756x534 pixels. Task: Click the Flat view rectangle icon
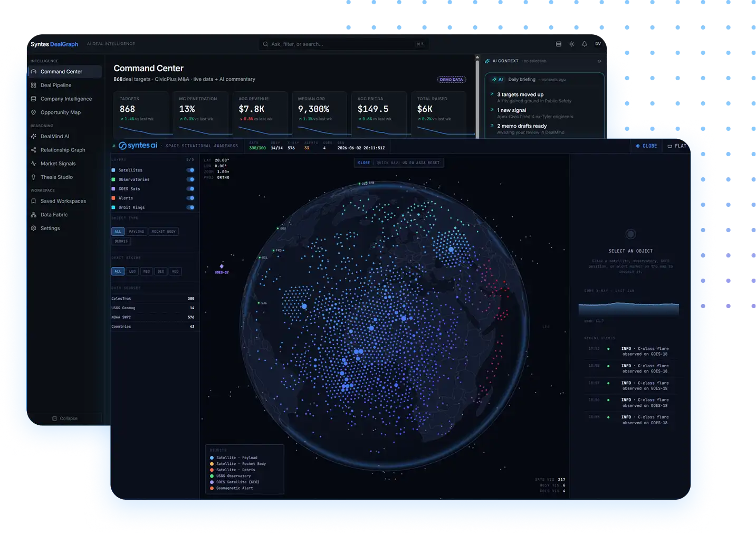[x=669, y=146]
